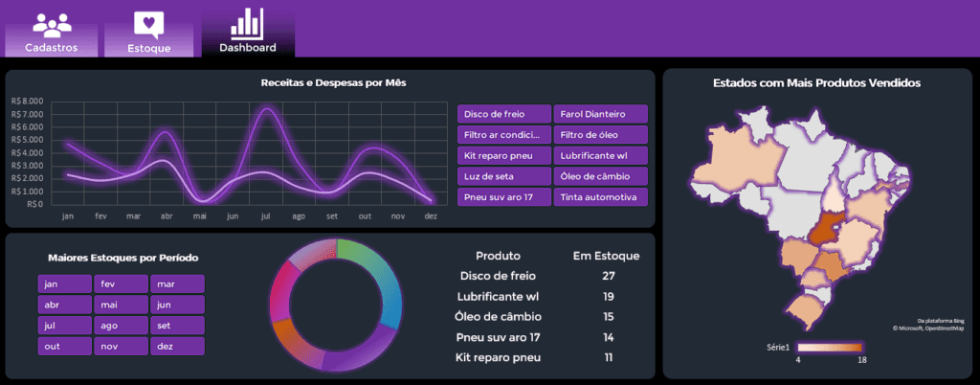980x385 pixels.
Task: Click 'Maiores Estoques por Período' heading
Action: [123, 258]
